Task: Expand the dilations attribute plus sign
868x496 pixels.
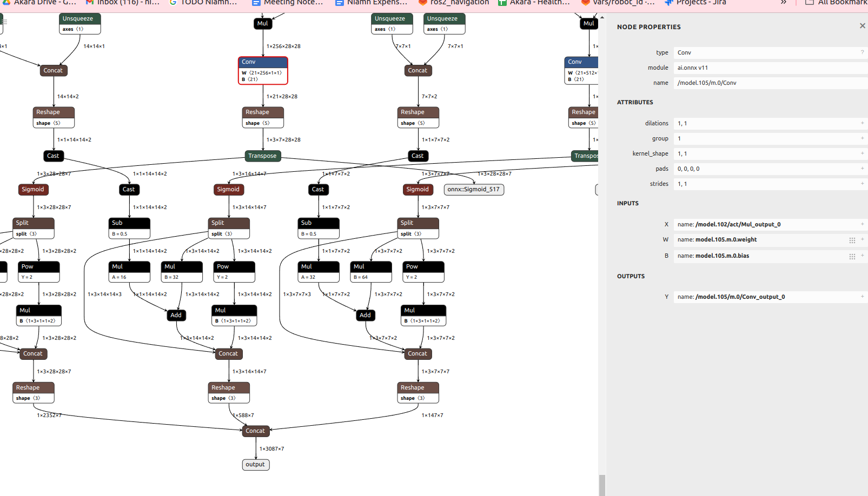Action: point(862,123)
